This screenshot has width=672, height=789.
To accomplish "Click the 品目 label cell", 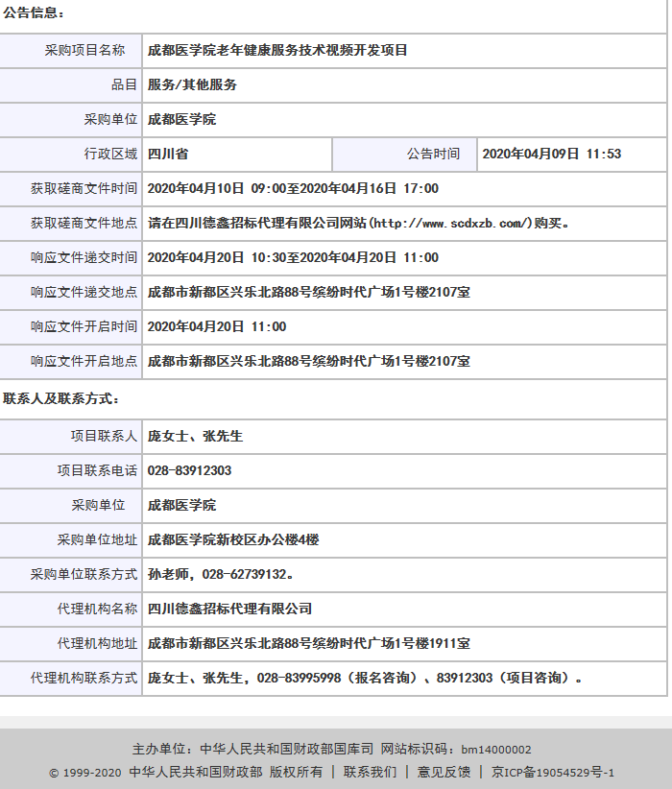I will (x=125, y=84).
